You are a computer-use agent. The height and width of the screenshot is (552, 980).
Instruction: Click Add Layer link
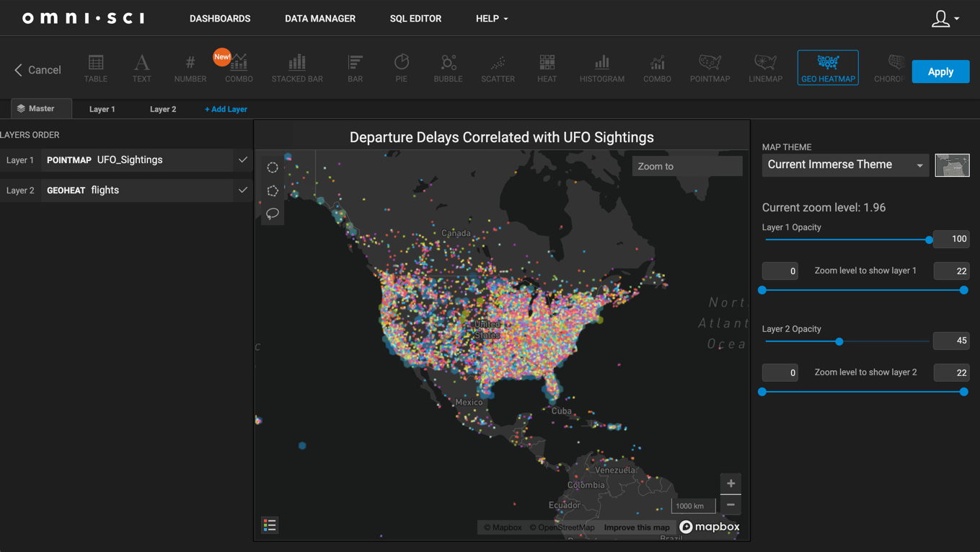point(226,109)
